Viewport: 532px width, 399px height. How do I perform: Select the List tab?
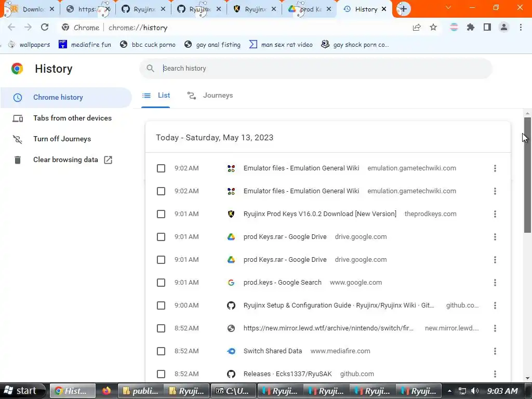click(x=156, y=96)
